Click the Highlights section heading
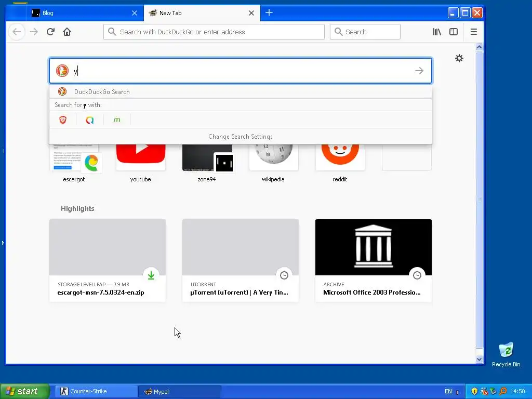 pos(78,209)
